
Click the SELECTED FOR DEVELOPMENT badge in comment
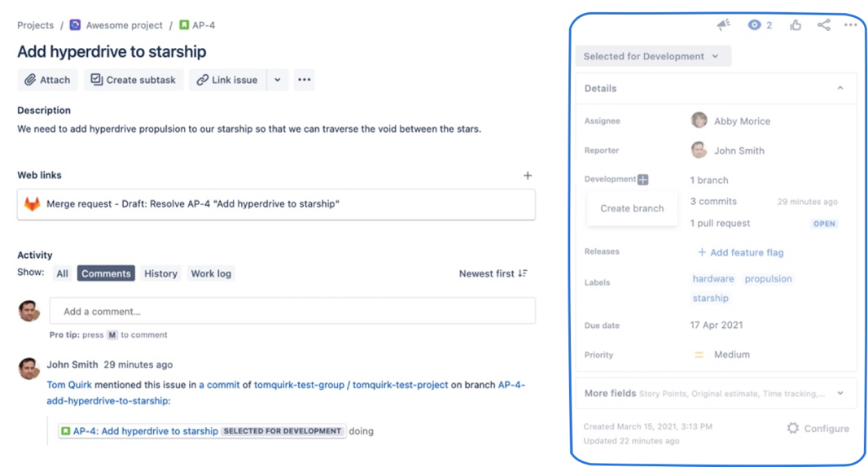click(x=283, y=431)
